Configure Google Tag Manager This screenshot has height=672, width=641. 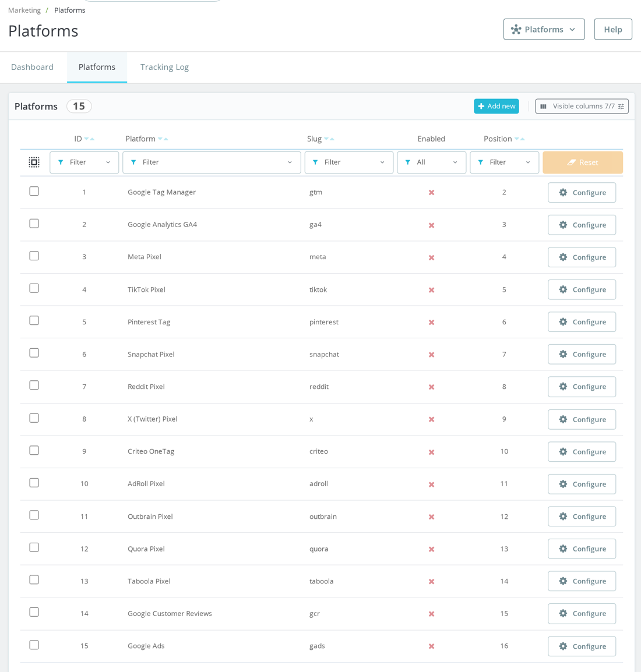point(582,192)
